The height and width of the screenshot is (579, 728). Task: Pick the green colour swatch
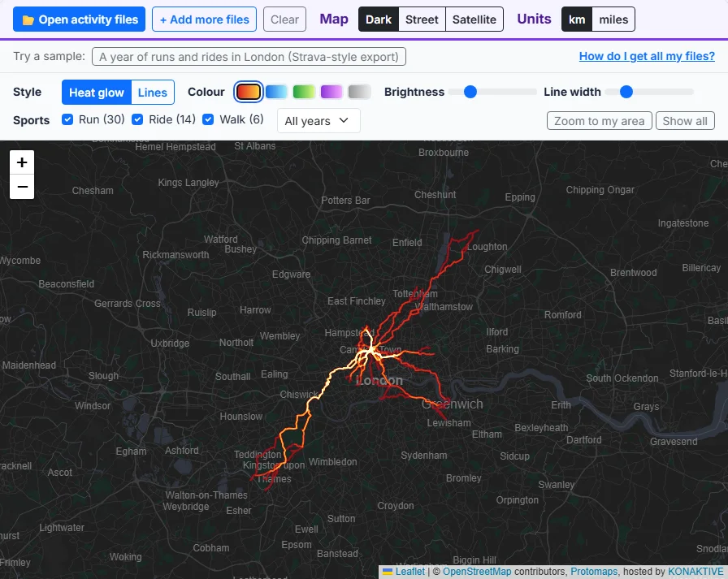pos(304,92)
